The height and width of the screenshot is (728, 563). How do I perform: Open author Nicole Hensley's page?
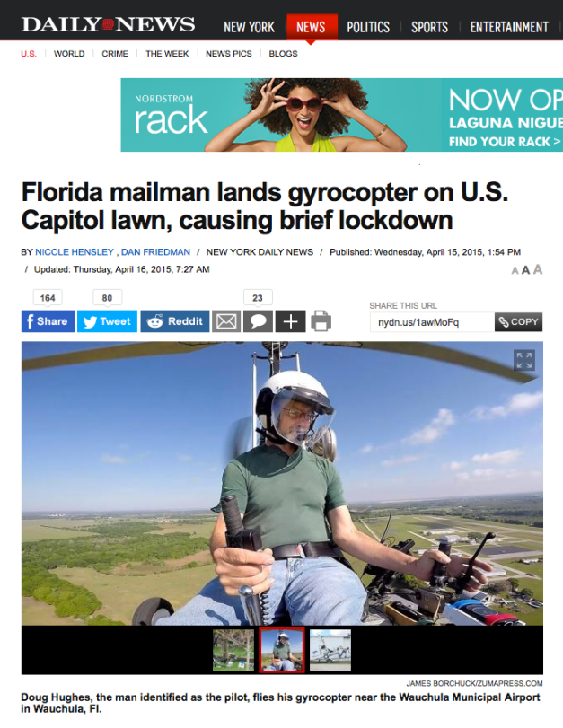[x=75, y=252]
